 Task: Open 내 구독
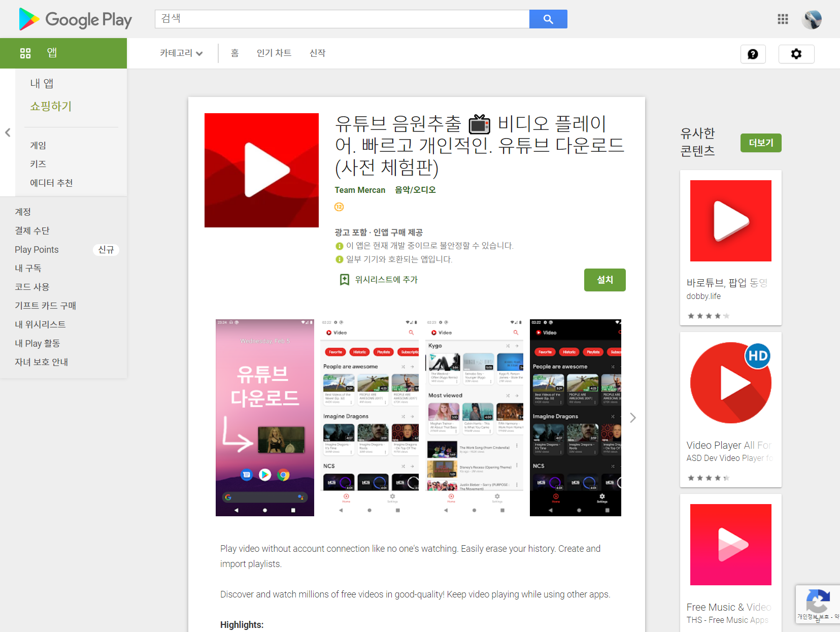coord(28,268)
